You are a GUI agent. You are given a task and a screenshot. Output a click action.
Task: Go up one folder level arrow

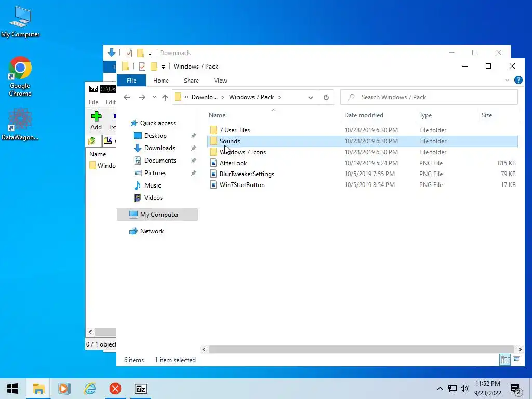tap(165, 97)
